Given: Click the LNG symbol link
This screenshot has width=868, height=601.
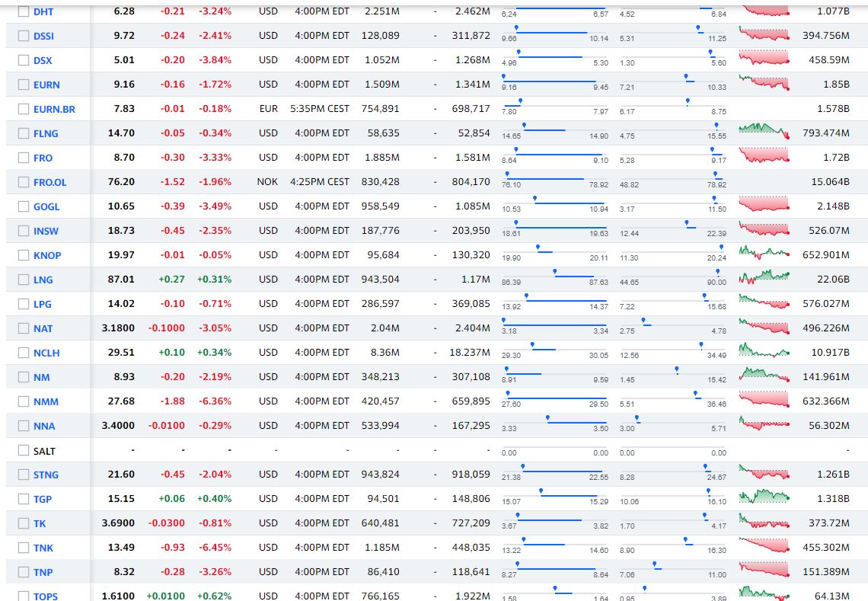Looking at the screenshot, I should click(43, 280).
